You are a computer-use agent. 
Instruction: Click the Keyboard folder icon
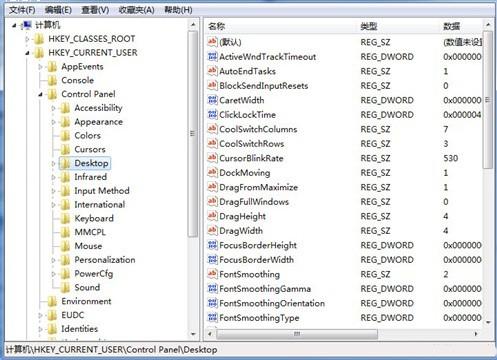[x=66, y=219]
